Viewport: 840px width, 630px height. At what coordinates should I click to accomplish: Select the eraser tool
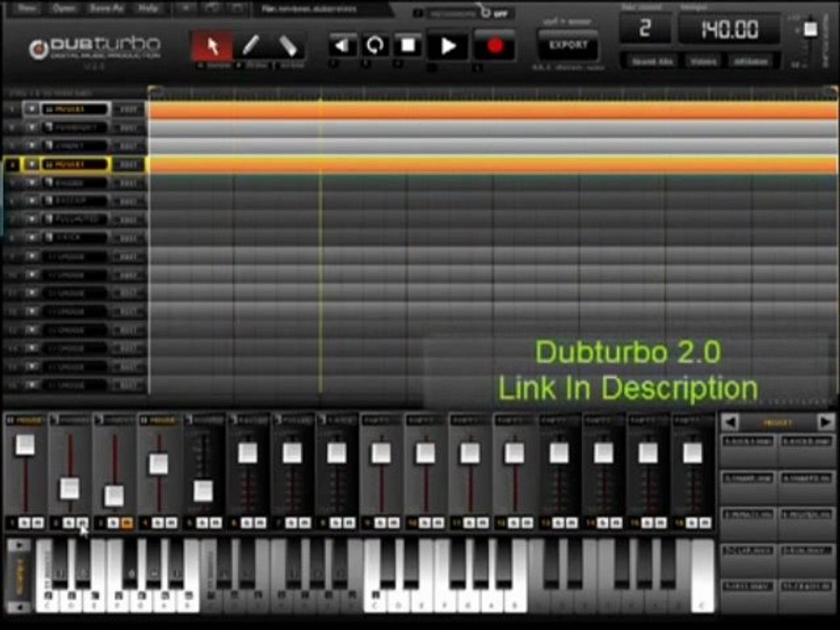(288, 46)
